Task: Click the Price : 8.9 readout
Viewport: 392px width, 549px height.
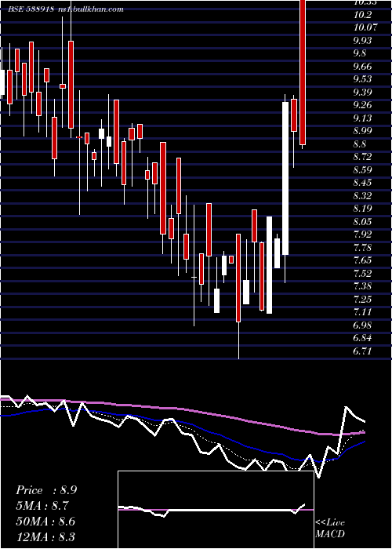Action: pos(46,490)
